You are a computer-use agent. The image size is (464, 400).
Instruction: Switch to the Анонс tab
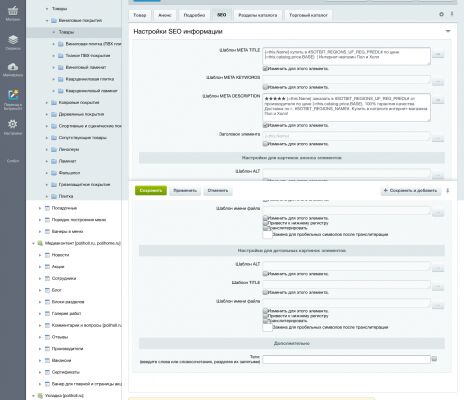click(x=165, y=15)
